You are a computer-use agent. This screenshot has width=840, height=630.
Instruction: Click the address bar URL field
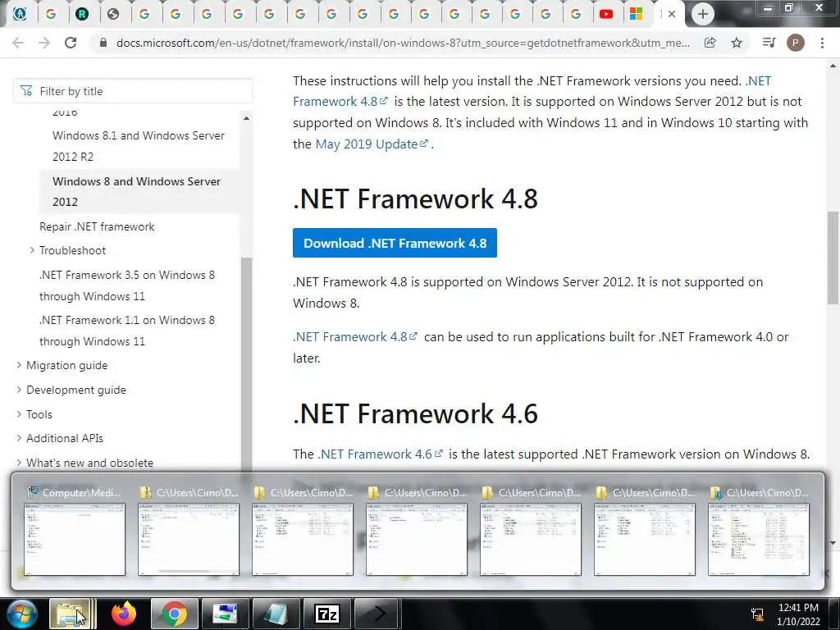(x=403, y=43)
